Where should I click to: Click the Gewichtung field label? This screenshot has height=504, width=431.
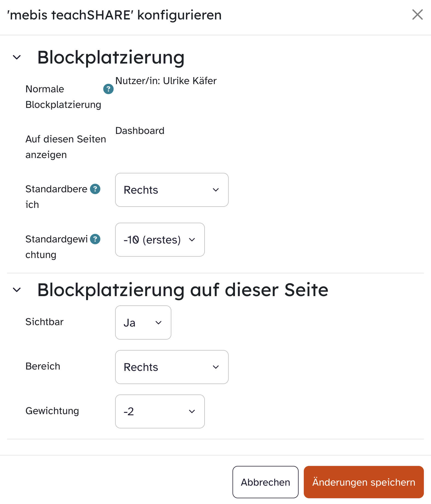pos(52,411)
